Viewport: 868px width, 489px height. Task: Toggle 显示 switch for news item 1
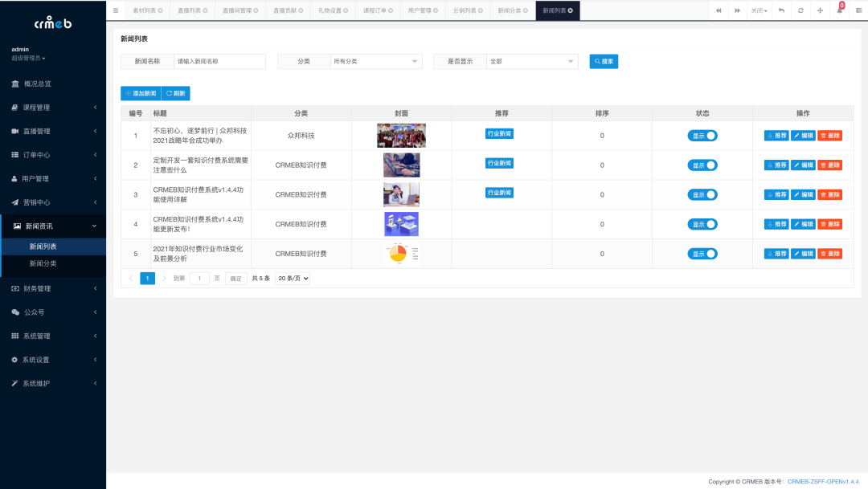tap(702, 135)
